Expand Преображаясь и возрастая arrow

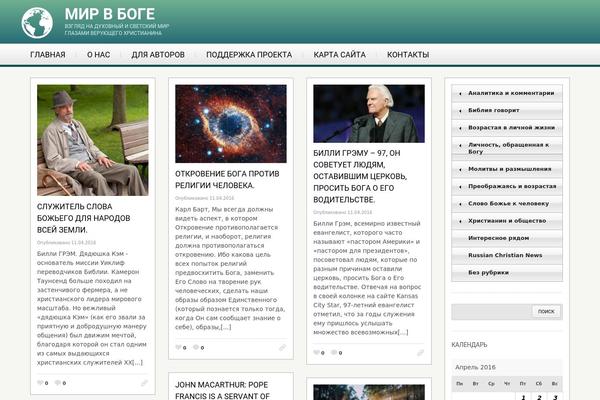pyautogui.click(x=460, y=187)
